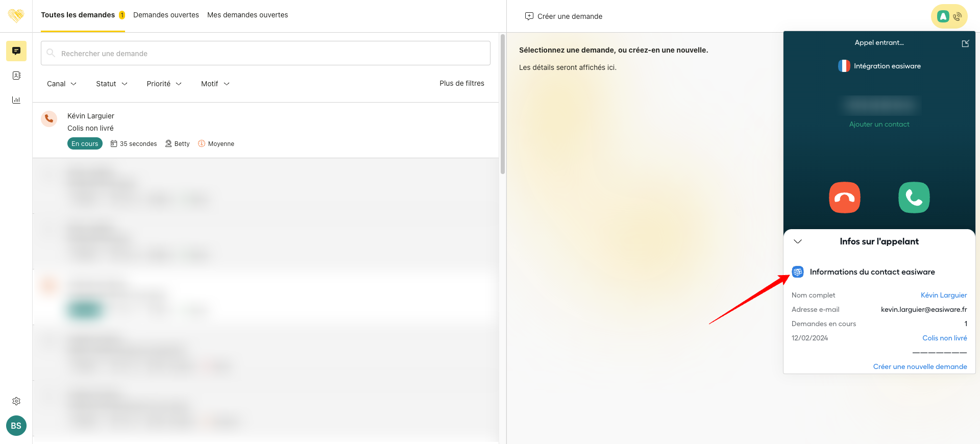Viewport: 980px width, 444px height.
Task: Pop out the incoming call widget
Action: click(x=965, y=43)
